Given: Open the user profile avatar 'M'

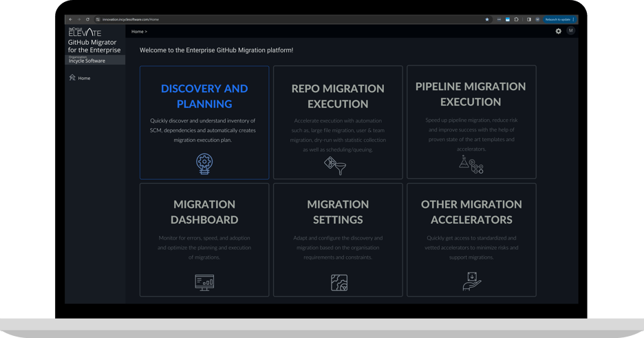Looking at the screenshot, I should 570,31.
